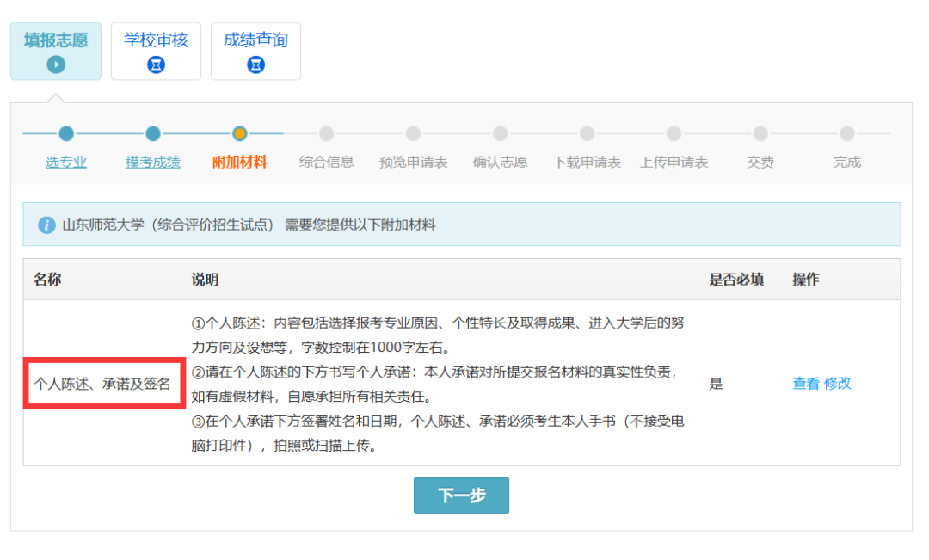Viewport: 929px width, 560px height.
Task: Switch to the 成绩查询 tab
Action: click(255, 40)
